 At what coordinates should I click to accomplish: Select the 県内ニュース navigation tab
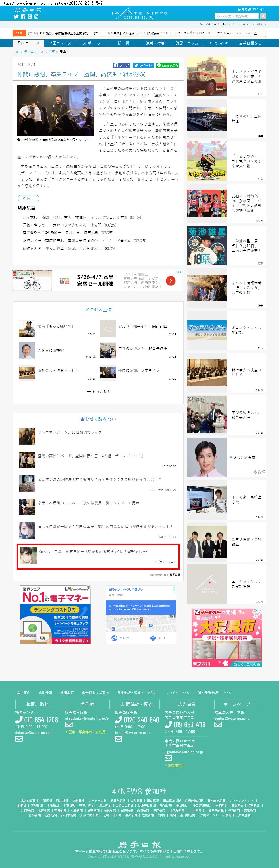pos(28,43)
